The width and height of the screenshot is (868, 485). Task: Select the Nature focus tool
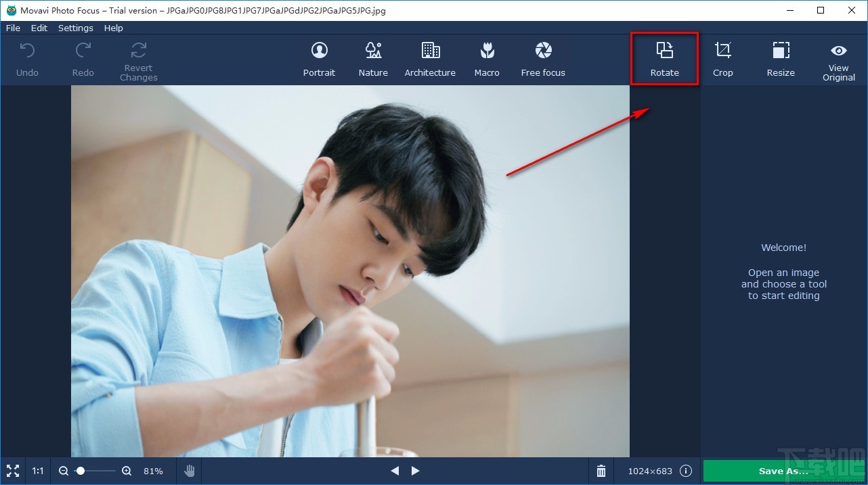point(373,59)
